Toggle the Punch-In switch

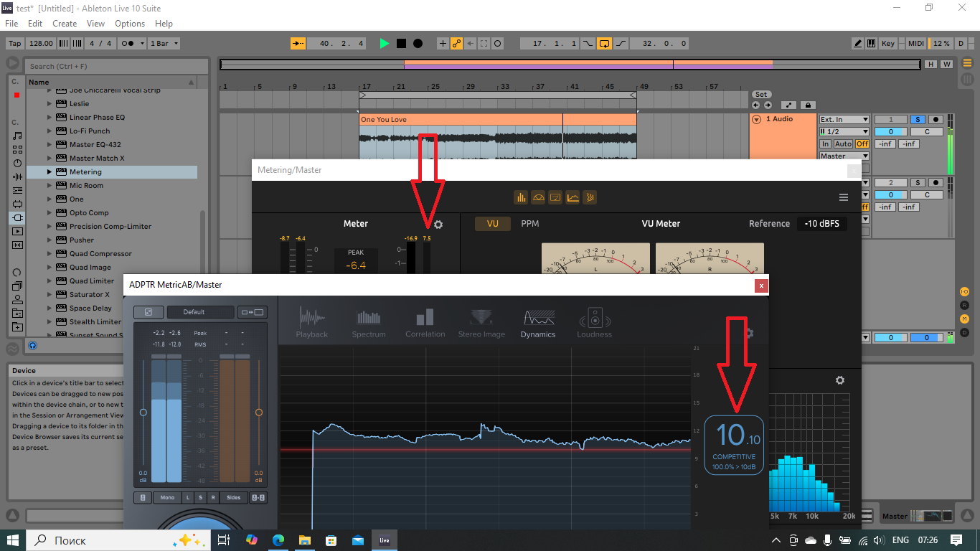pyautogui.click(x=588, y=44)
